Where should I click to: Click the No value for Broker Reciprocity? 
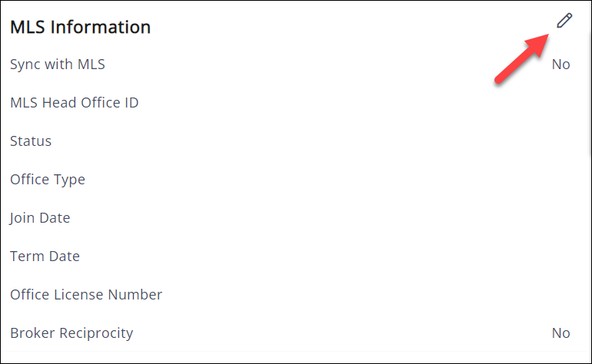[561, 333]
